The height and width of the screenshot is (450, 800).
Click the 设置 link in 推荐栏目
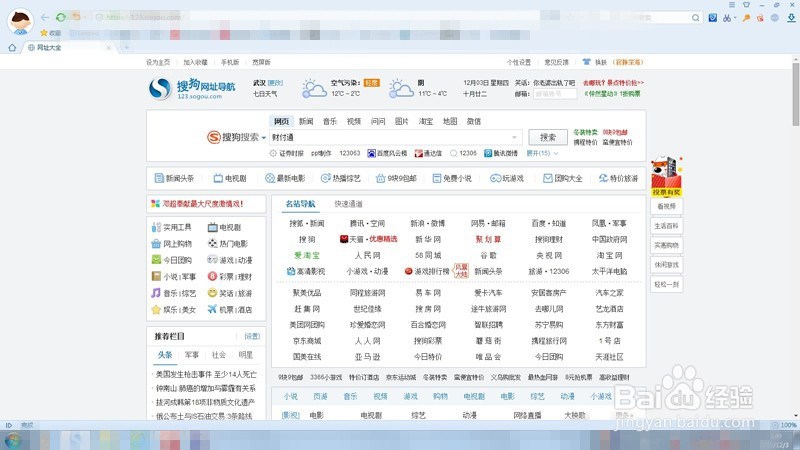coord(252,336)
